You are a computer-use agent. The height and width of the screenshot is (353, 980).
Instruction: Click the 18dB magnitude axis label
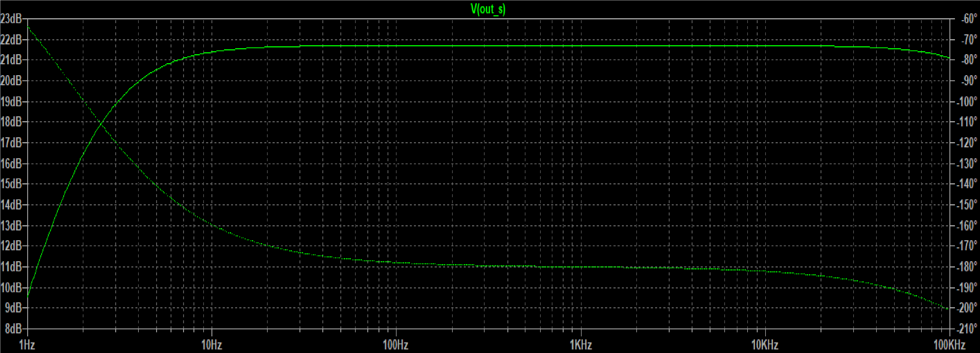tap(11, 122)
